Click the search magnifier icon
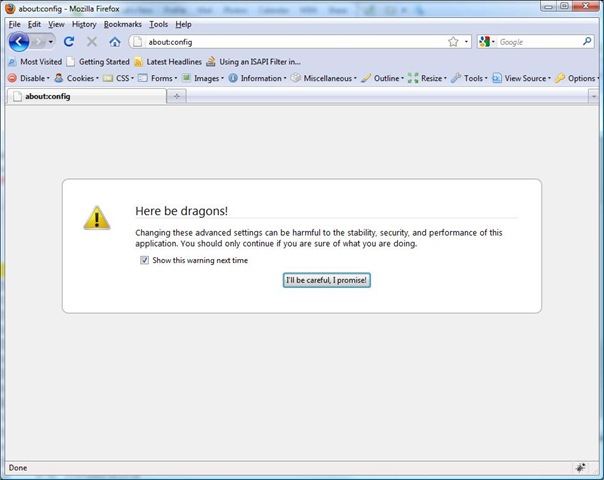The height and width of the screenshot is (480, 604). pyautogui.click(x=587, y=42)
